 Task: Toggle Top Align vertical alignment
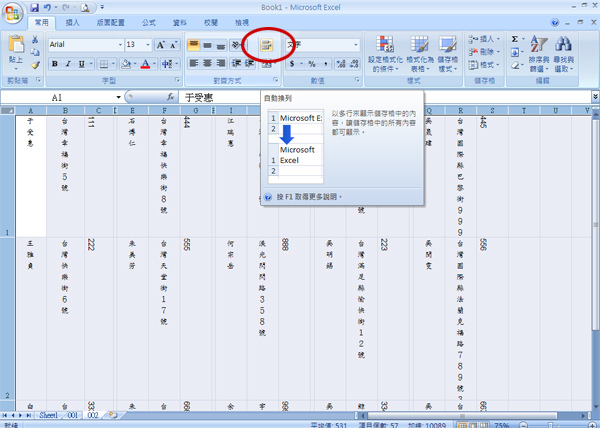click(194, 45)
